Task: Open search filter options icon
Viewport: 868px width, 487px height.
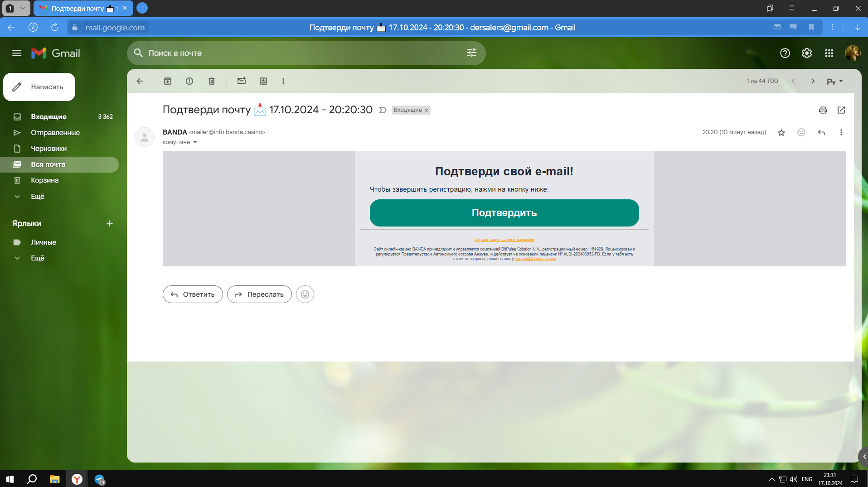Action: click(472, 53)
